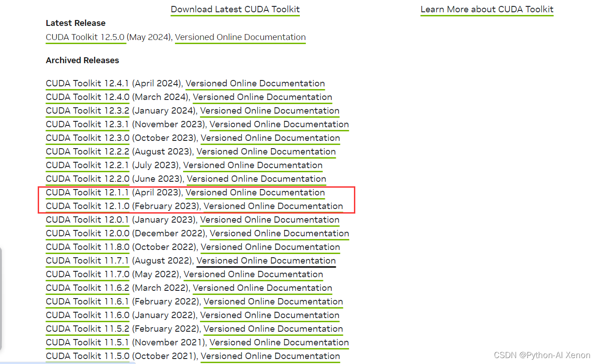This screenshot has height=364, width=597.
Task: Open CUDA Toolkit 12.5.0 latest release
Action: (x=85, y=37)
